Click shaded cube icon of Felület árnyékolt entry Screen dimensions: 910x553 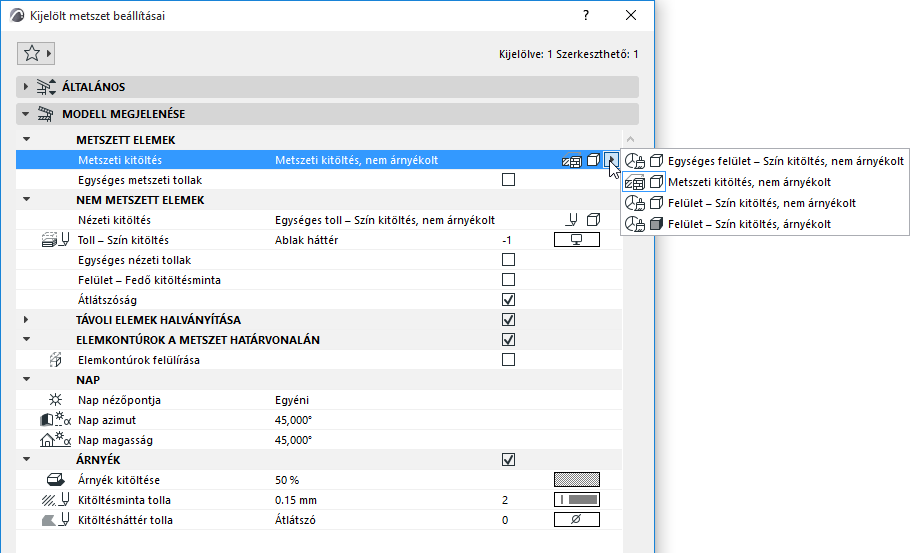coord(656,224)
